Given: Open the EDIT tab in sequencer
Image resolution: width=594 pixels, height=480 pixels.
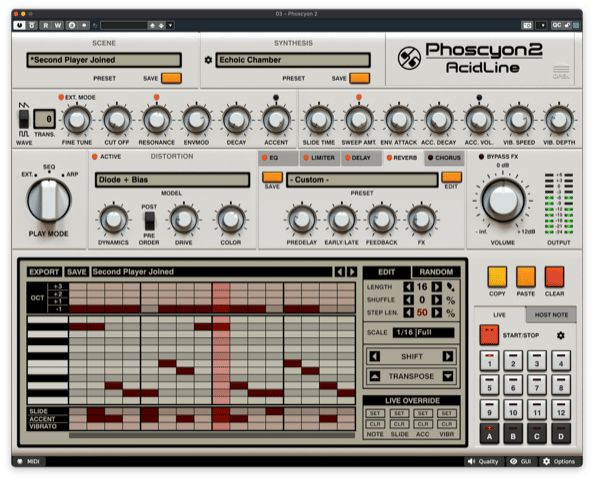Looking at the screenshot, I should (x=386, y=272).
